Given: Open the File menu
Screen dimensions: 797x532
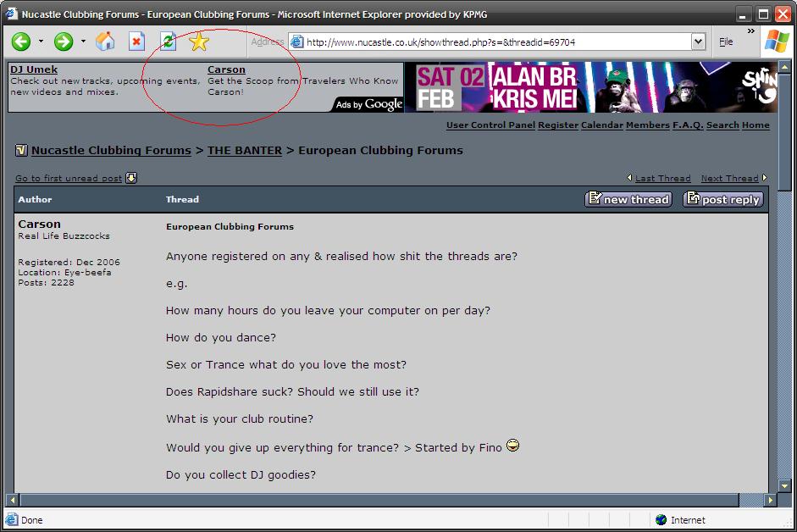Looking at the screenshot, I should point(726,42).
